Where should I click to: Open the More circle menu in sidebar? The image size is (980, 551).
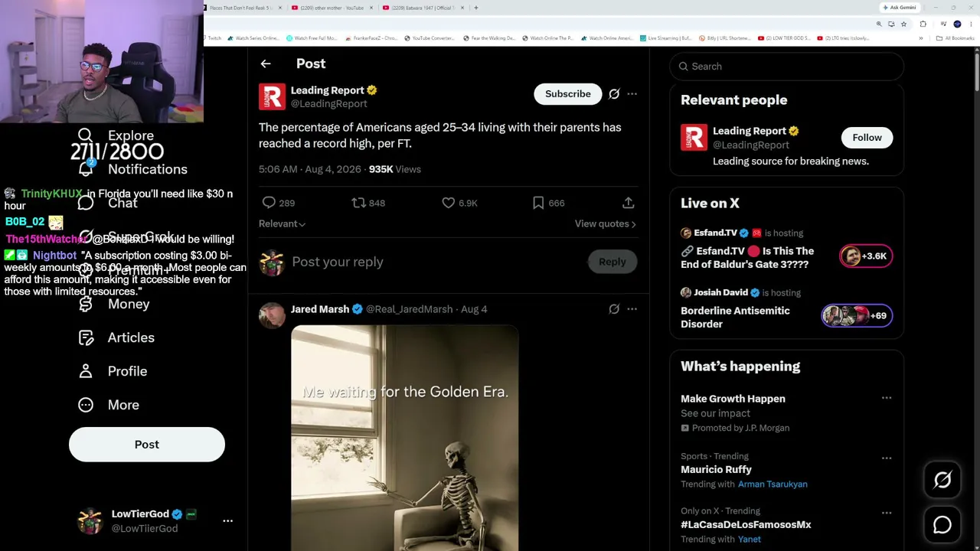(x=86, y=405)
